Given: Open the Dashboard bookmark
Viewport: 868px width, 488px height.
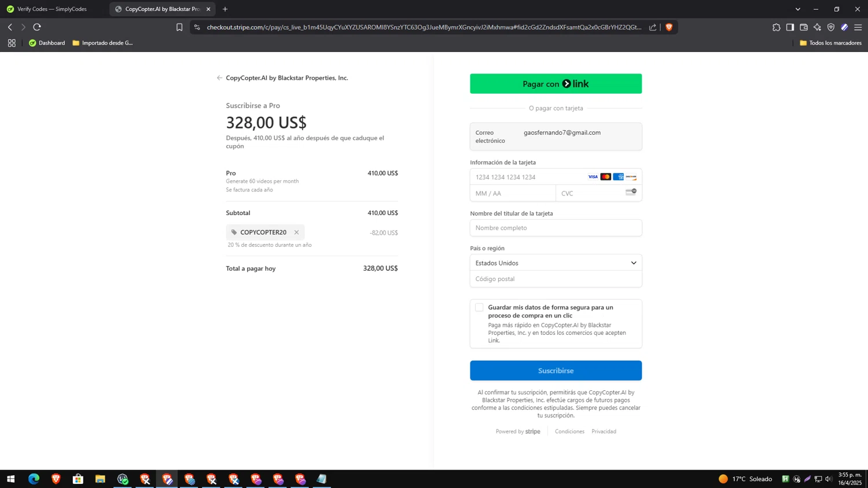Looking at the screenshot, I should (47, 43).
